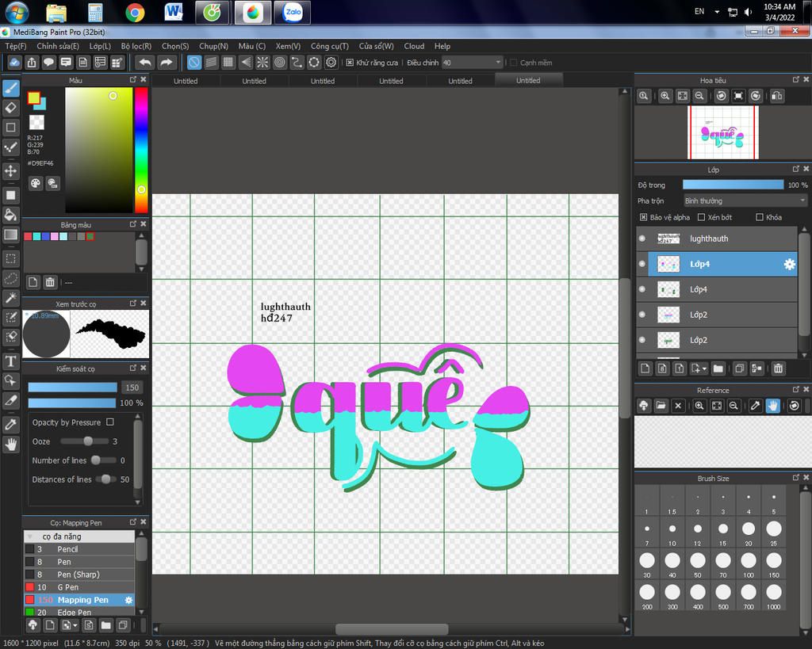Image resolution: width=812 pixels, height=649 pixels.
Task: Hide the selected Lớp4 layer
Action: point(642,264)
